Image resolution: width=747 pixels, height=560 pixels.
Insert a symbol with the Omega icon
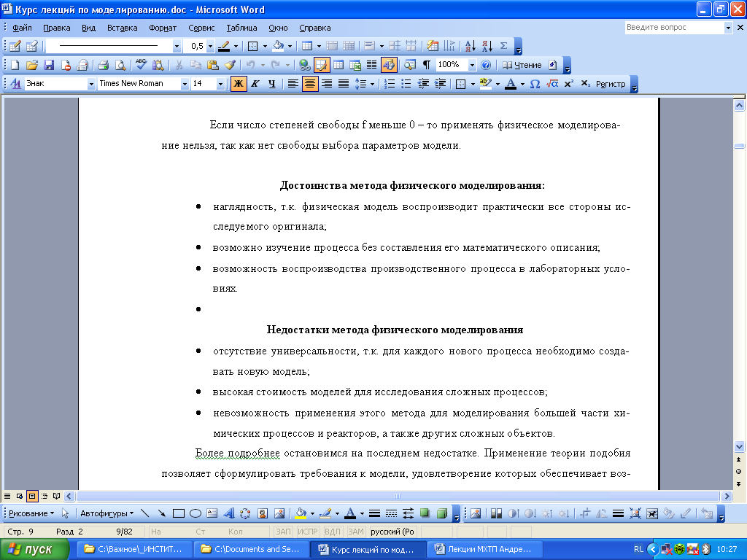pos(535,84)
